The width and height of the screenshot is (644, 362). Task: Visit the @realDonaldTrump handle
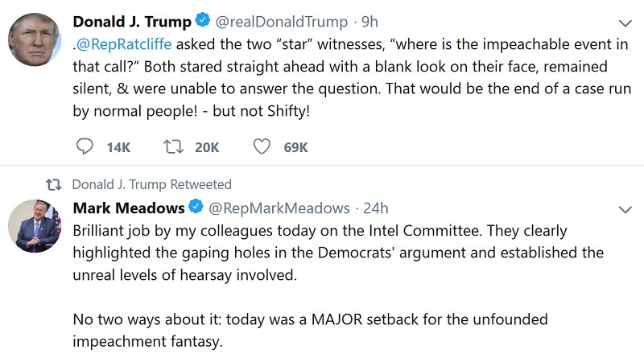click(x=283, y=21)
